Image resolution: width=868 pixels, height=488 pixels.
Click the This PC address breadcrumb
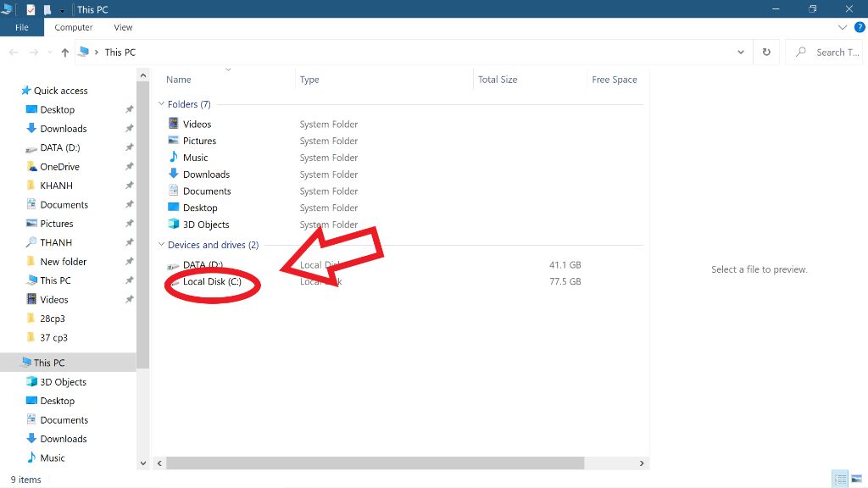[x=120, y=52]
